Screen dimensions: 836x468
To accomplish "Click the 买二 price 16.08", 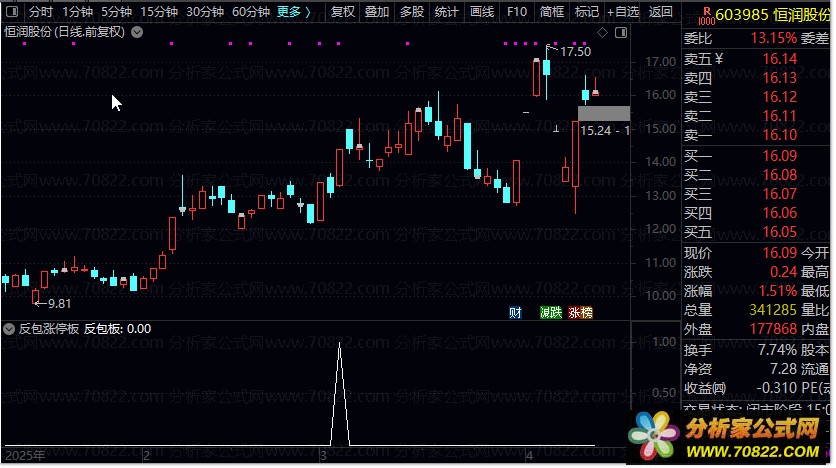I will [779, 175].
